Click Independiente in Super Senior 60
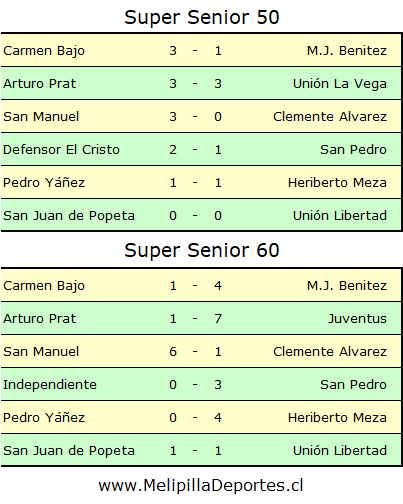Screen dimensions: 403x504 [x=50, y=385]
